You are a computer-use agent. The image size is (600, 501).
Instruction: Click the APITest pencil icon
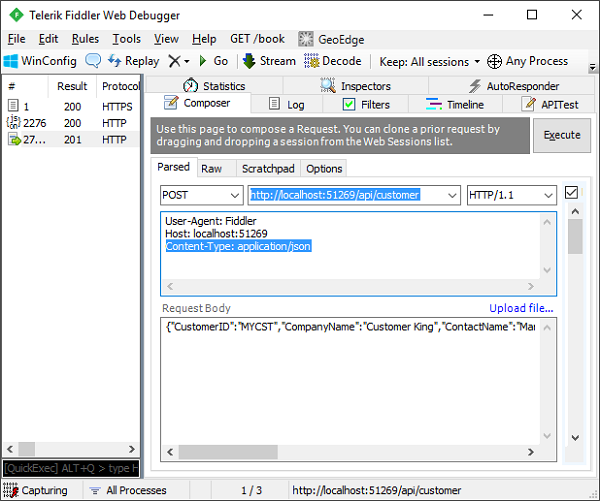528,104
